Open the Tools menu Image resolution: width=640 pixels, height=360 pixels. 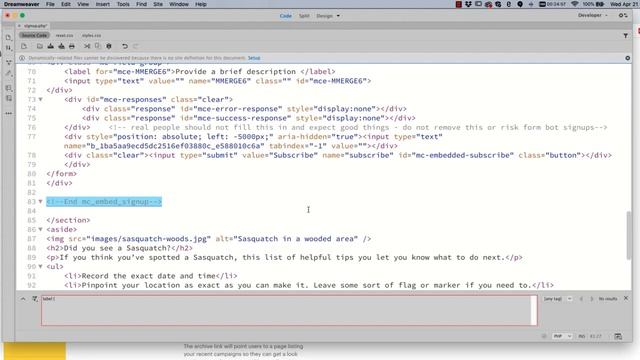pos(123,4)
